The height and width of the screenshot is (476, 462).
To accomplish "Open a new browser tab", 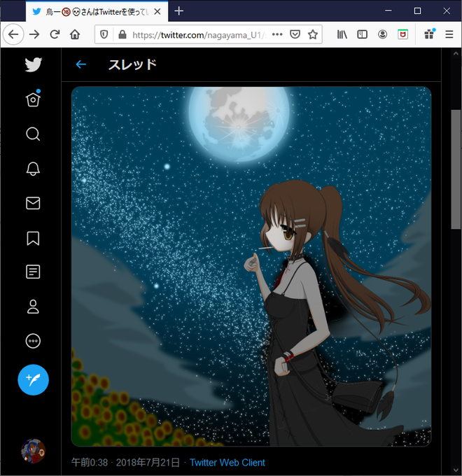I will (179, 11).
